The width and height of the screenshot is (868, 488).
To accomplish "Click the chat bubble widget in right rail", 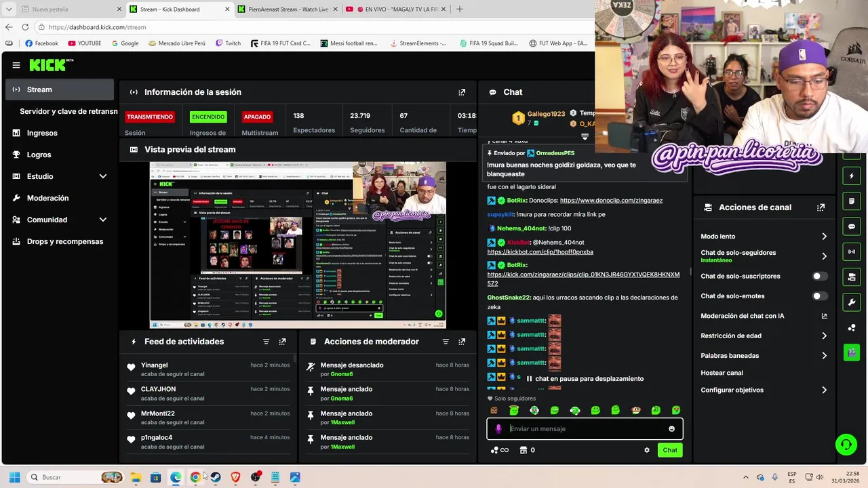I will coord(852,226).
